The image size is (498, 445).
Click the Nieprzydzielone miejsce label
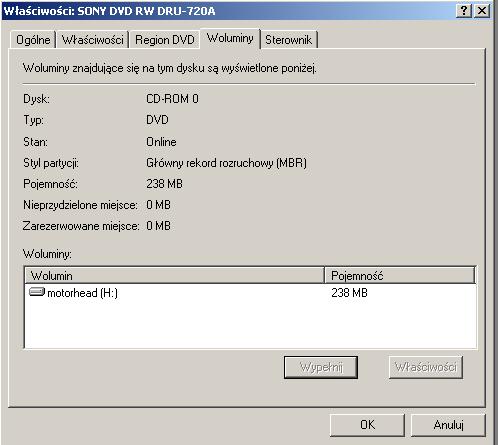click(80, 205)
